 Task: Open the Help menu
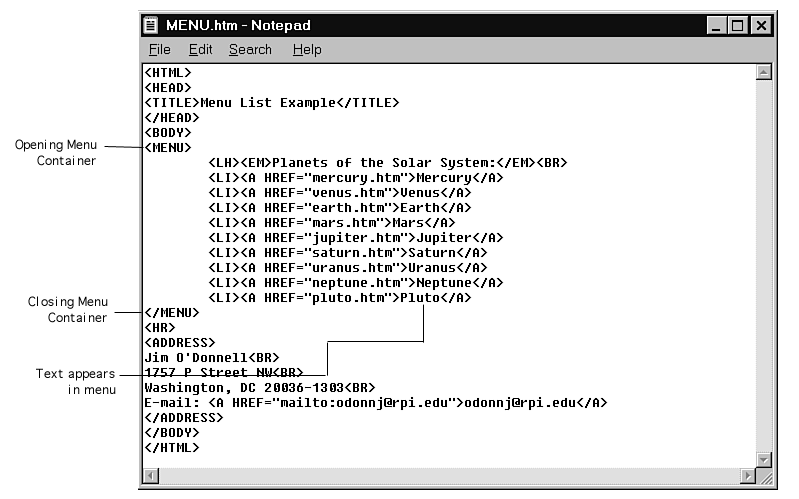pos(307,49)
